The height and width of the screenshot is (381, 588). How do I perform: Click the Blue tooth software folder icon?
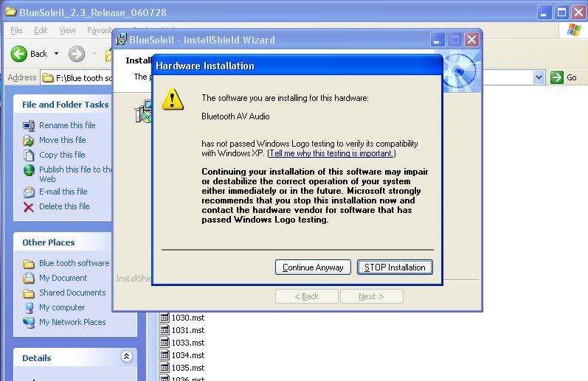pyautogui.click(x=29, y=264)
